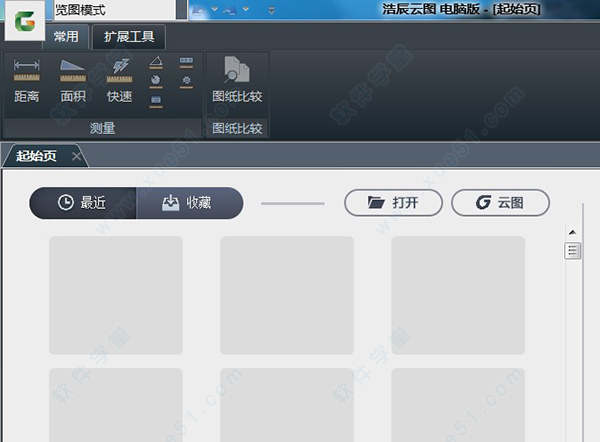Select the 距离 distance measure tool

click(x=27, y=80)
